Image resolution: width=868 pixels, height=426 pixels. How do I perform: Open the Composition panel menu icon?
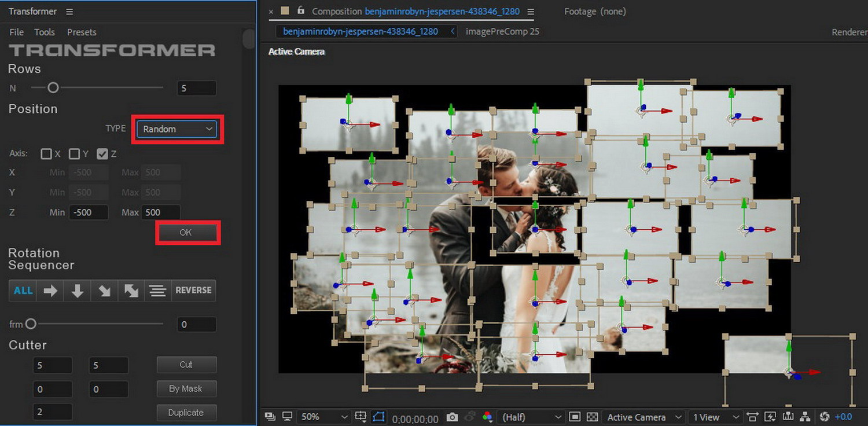point(531,12)
